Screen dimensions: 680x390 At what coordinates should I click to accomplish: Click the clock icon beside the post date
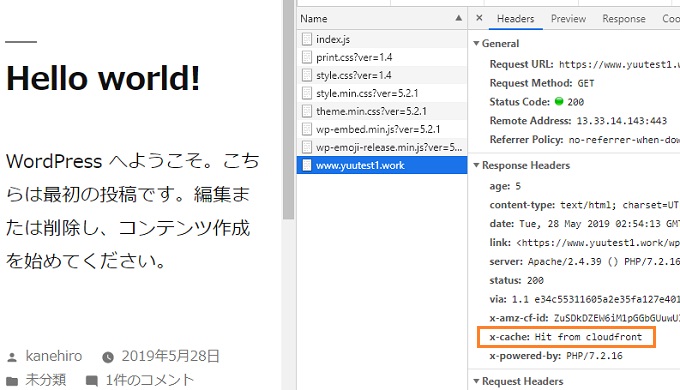tap(108, 357)
